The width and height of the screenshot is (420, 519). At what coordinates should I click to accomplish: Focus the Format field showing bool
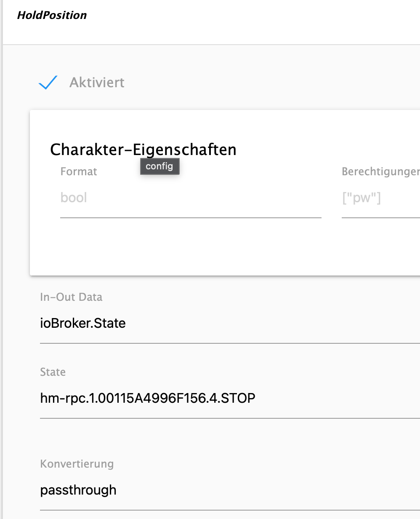[190, 198]
